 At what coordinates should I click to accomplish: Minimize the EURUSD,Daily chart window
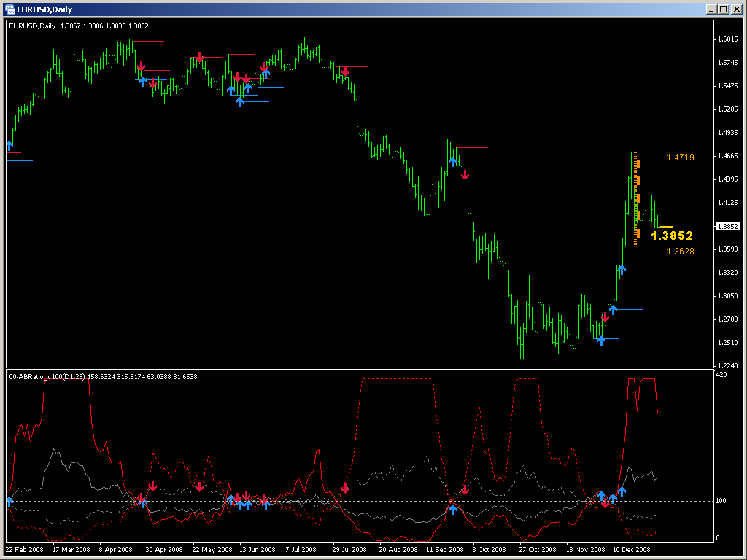[x=711, y=9]
